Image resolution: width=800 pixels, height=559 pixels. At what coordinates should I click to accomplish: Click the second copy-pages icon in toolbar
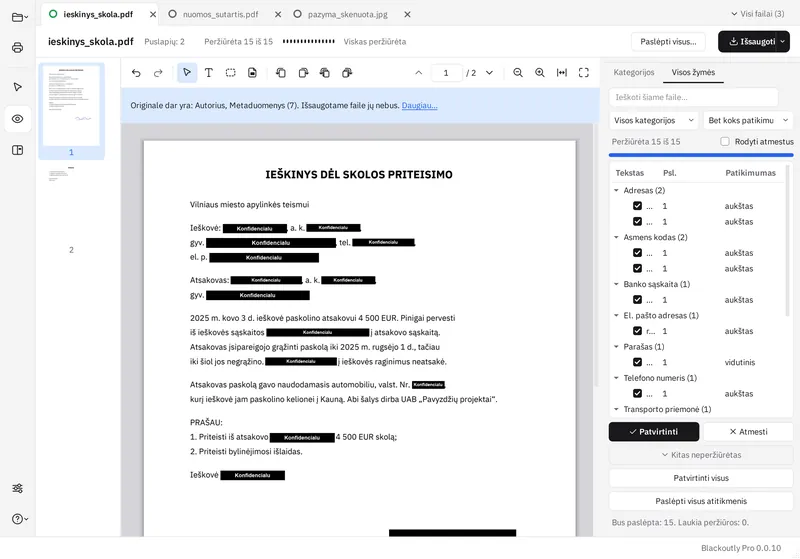point(303,73)
